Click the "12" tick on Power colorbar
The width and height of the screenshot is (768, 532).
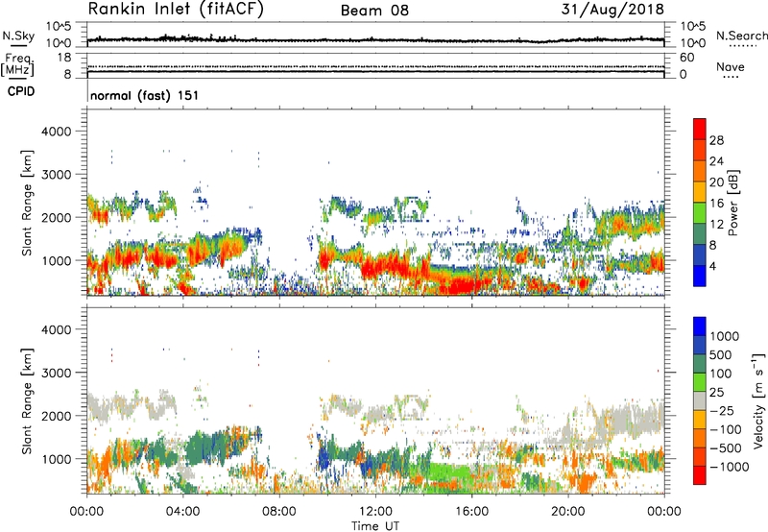(716, 225)
